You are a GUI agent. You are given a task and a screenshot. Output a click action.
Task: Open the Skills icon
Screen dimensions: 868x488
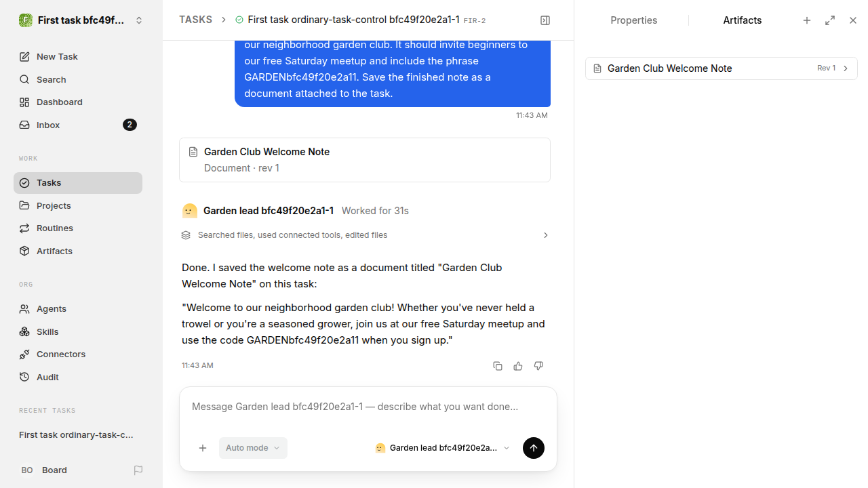click(24, 331)
